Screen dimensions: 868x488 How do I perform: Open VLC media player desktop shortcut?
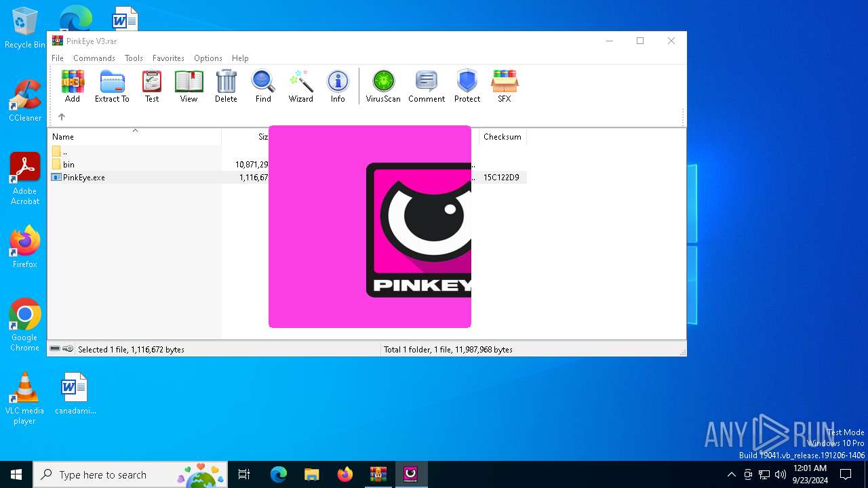click(24, 399)
